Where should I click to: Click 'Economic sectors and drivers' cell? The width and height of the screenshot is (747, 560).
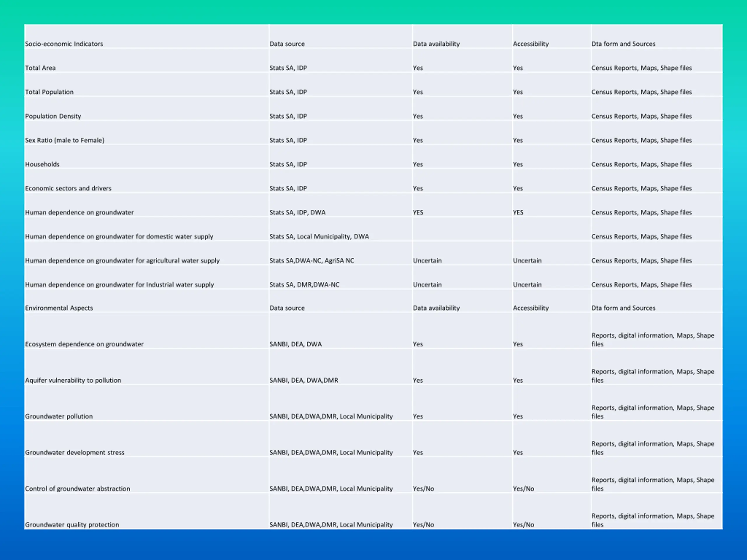68,188
